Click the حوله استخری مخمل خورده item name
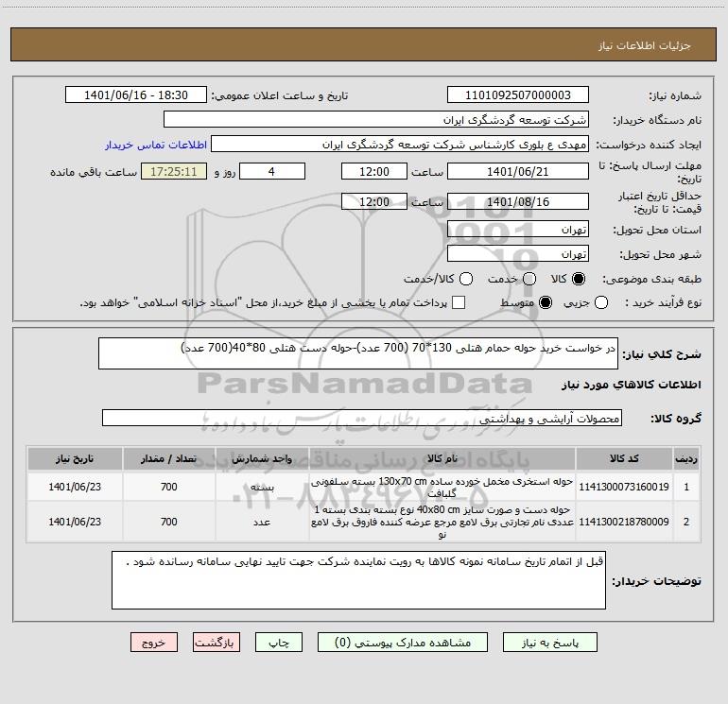Image resolution: width=728 pixels, height=704 pixels. [x=442, y=488]
